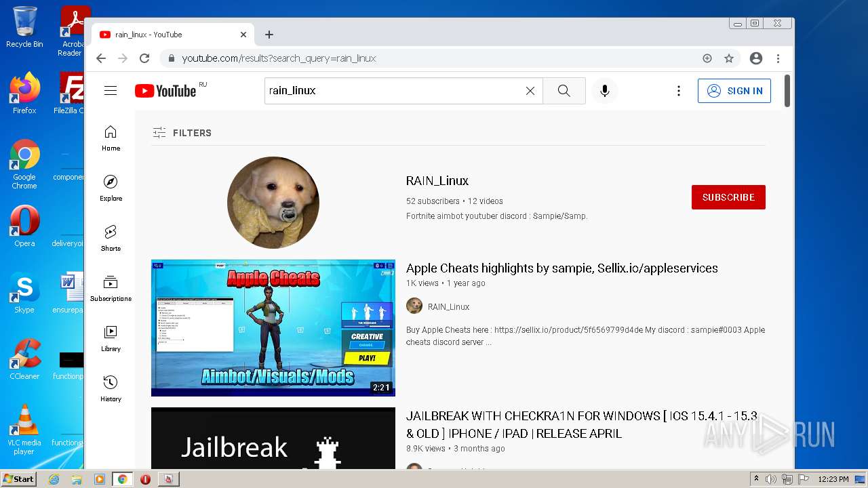Open the RAIN_Linux channel avatar

point(273,203)
